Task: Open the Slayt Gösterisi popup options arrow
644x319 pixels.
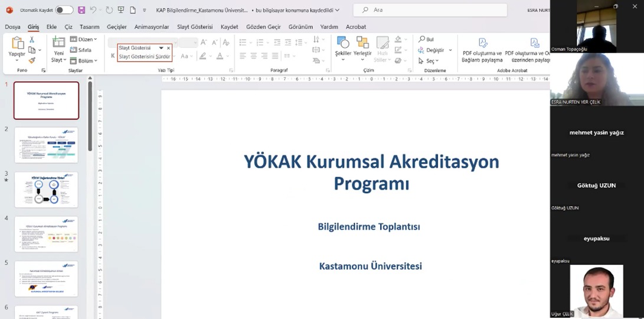Action: point(161,48)
